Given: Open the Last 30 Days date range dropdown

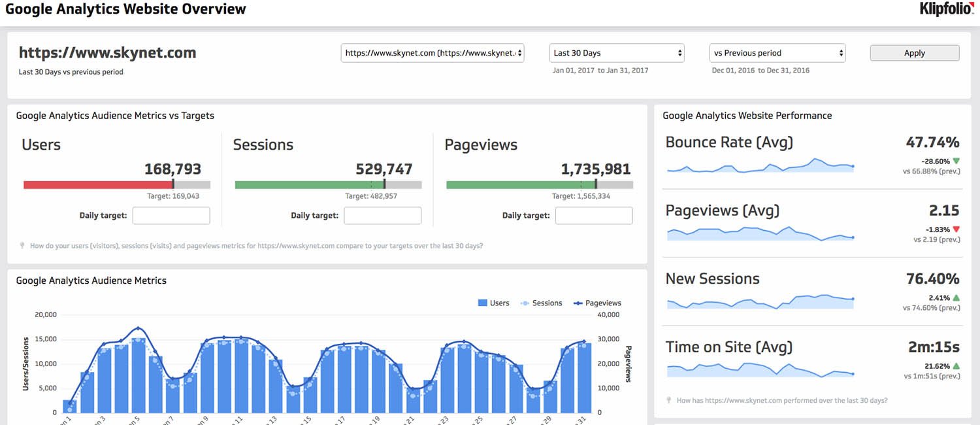Looking at the screenshot, I should pos(617,53).
